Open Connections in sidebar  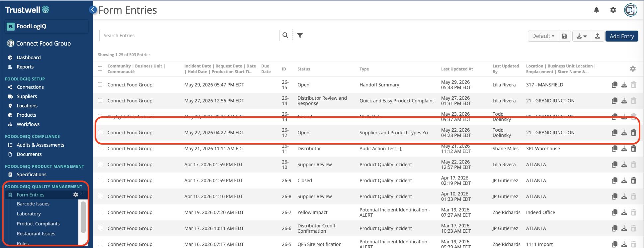tap(30, 87)
